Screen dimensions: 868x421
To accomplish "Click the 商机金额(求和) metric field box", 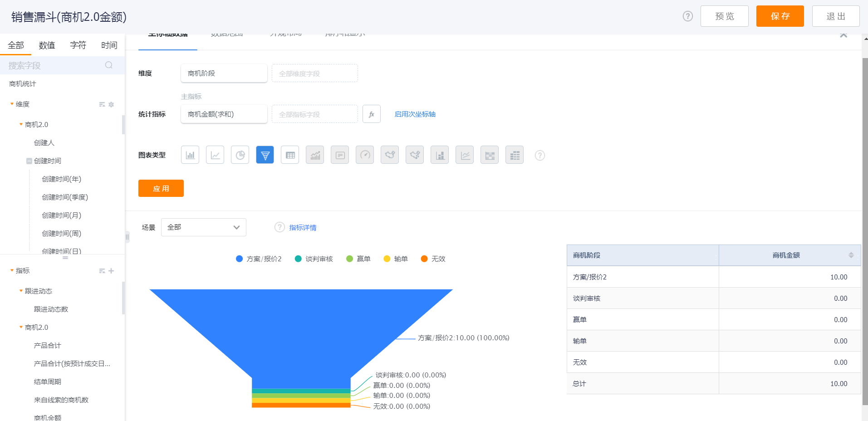I will click(224, 114).
